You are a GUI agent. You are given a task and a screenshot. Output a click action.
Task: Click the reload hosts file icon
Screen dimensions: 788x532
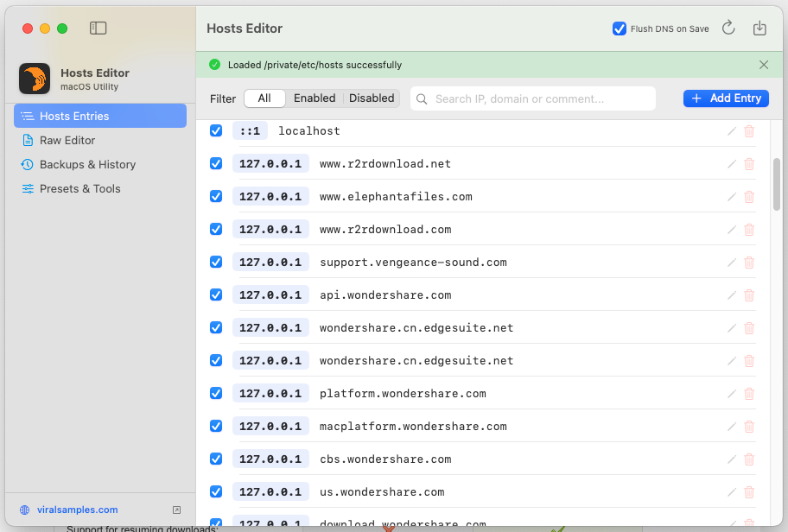tap(728, 28)
